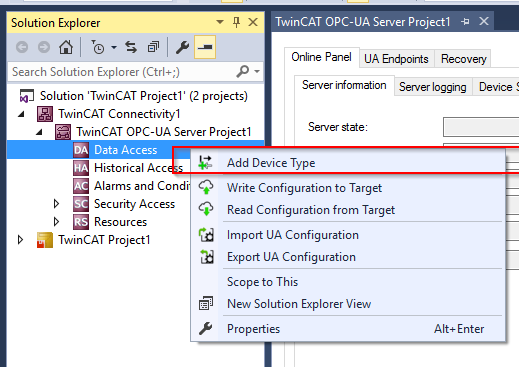
Task: Select TwinCAT OPC-UA Server Project1 tree item
Action: click(163, 132)
